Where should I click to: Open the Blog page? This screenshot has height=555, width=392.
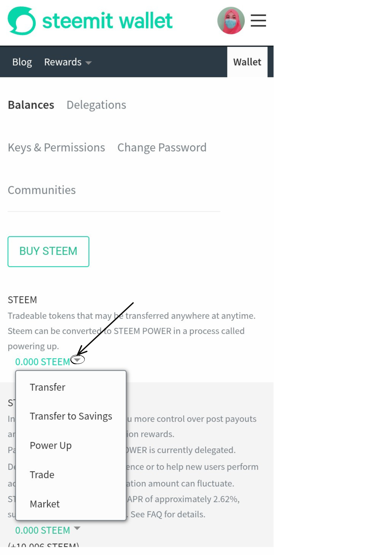coord(22,62)
